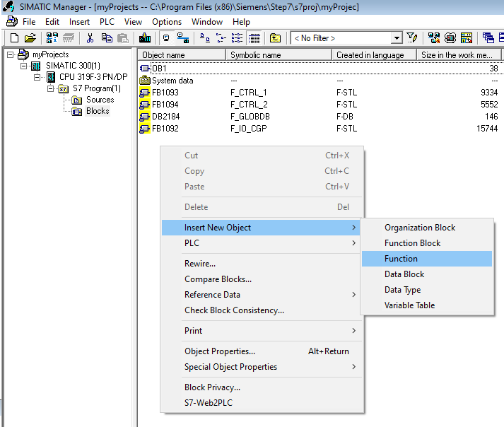The height and width of the screenshot is (427, 504).
Task: Switch to Details view
Action: (x=254, y=38)
